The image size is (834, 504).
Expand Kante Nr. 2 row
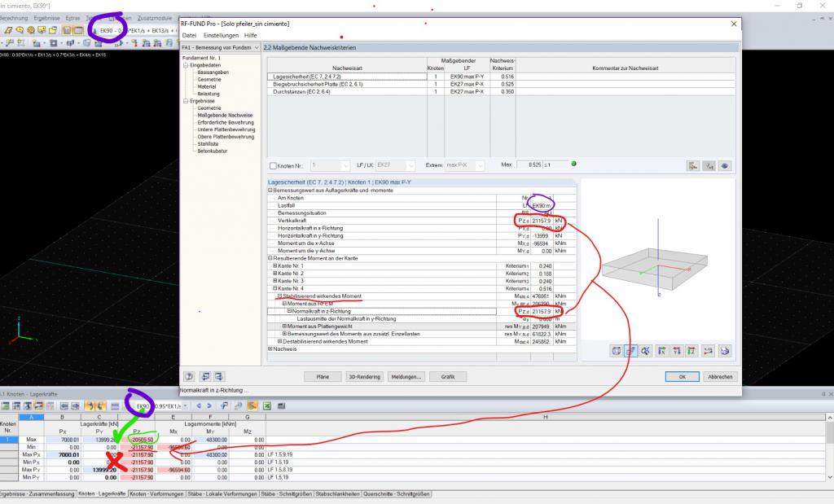(275, 274)
